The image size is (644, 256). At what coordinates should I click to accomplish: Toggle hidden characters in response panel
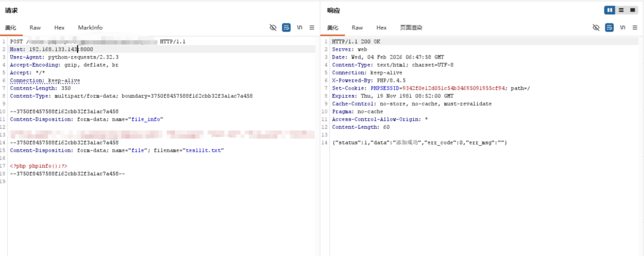[596, 27]
